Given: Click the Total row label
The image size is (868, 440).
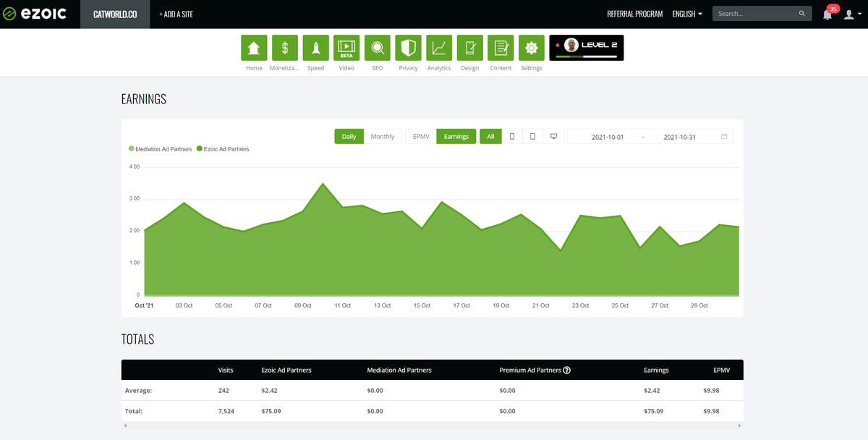Looking at the screenshot, I should (x=134, y=411).
